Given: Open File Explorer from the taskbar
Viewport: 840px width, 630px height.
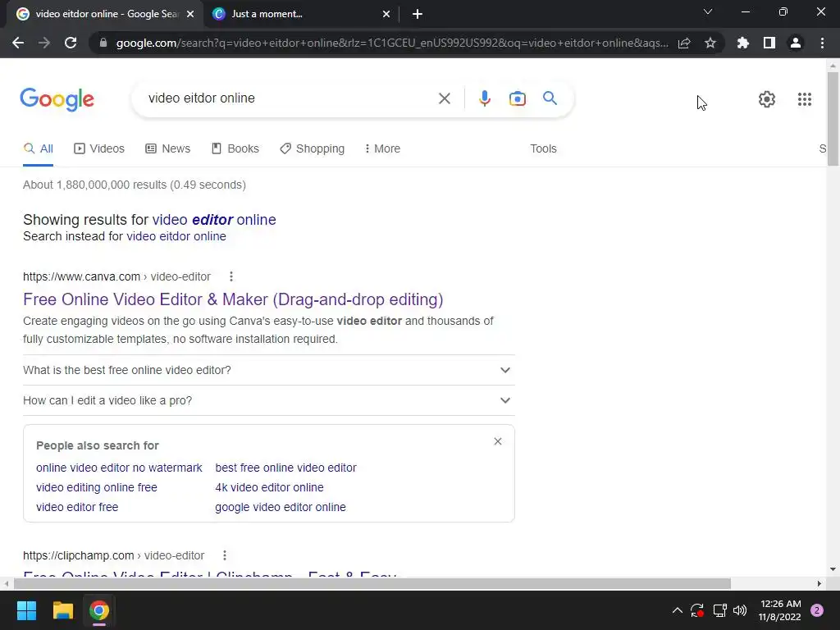Looking at the screenshot, I should click(62, 610).
